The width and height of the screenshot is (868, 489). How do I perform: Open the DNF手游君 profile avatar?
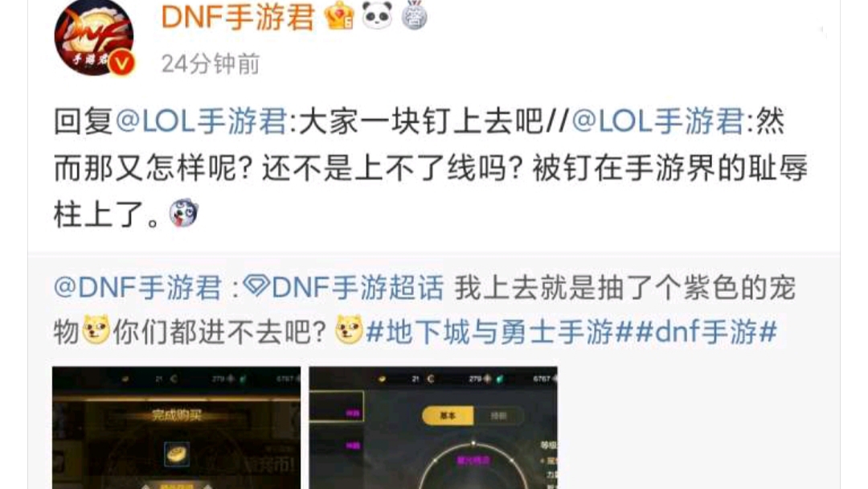[94, 36]
